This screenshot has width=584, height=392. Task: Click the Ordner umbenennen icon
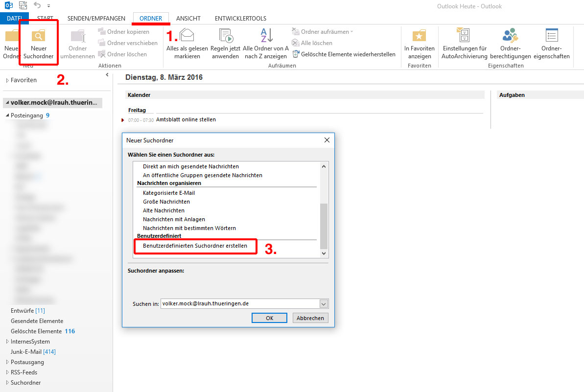[78, 37]
